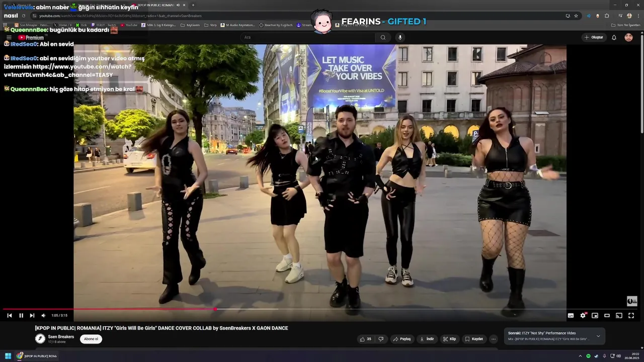
Task: Start voice search microphone icon
Action: tap(400, 37)
